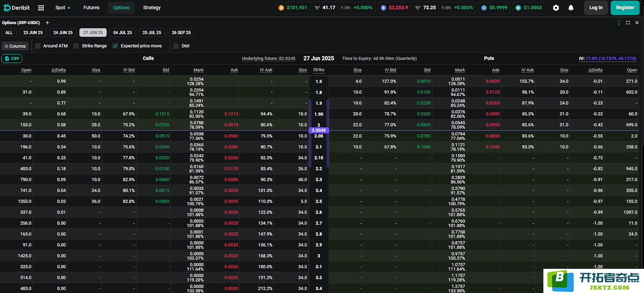
Task: Go to the Futures menu
Action: pyautogui.click(x=91, y=8)
